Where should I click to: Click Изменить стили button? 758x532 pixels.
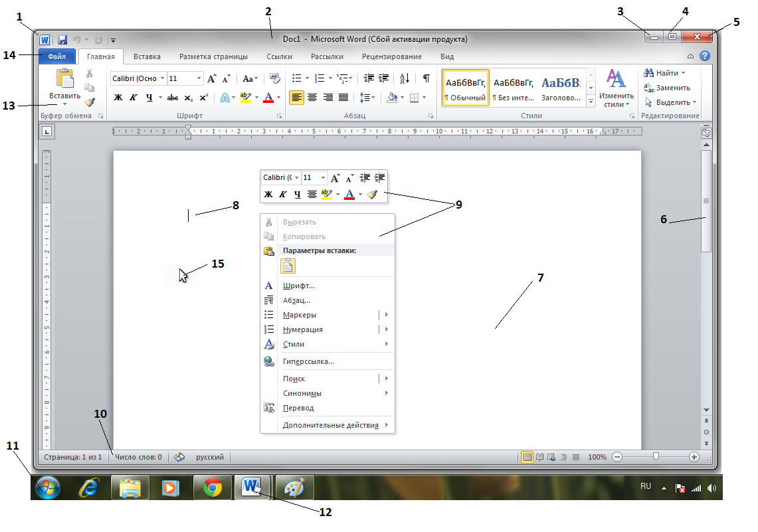pos(616,88)
